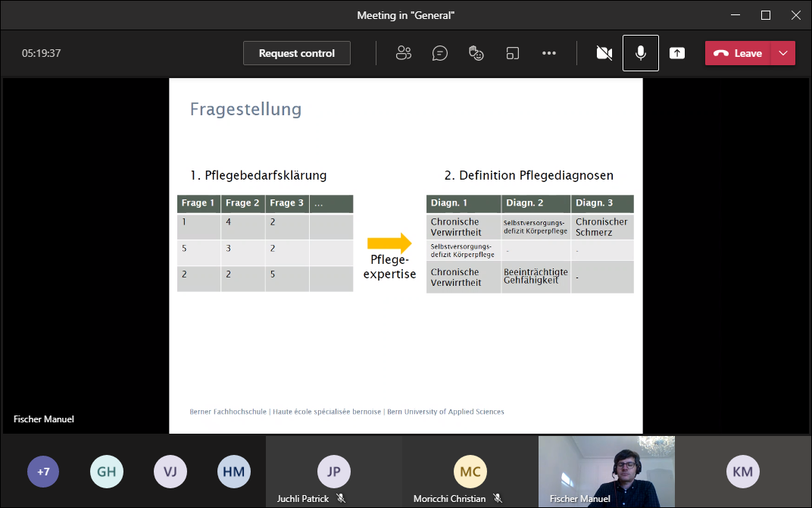Select the VJ participant avatar
This screenshot has height=508, width=812.
click(x=170, y=472)
